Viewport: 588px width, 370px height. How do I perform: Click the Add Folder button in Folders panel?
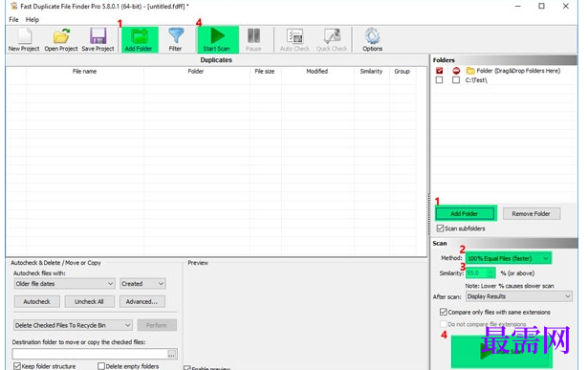pos(465,213)
